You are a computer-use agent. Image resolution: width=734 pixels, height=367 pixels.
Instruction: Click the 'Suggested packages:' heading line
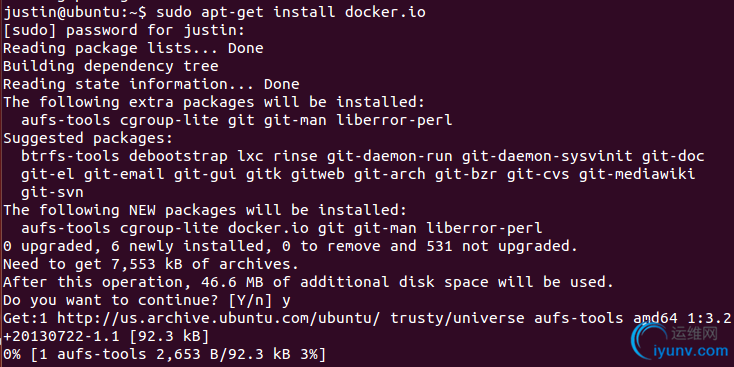[x=88, y=138]
